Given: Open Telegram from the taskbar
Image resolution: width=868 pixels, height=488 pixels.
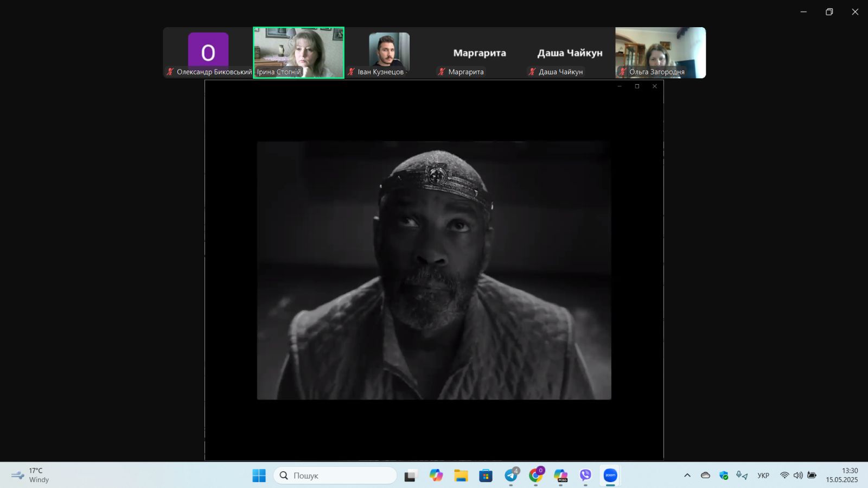Looking at the screenshot, I should click(511, 476).
